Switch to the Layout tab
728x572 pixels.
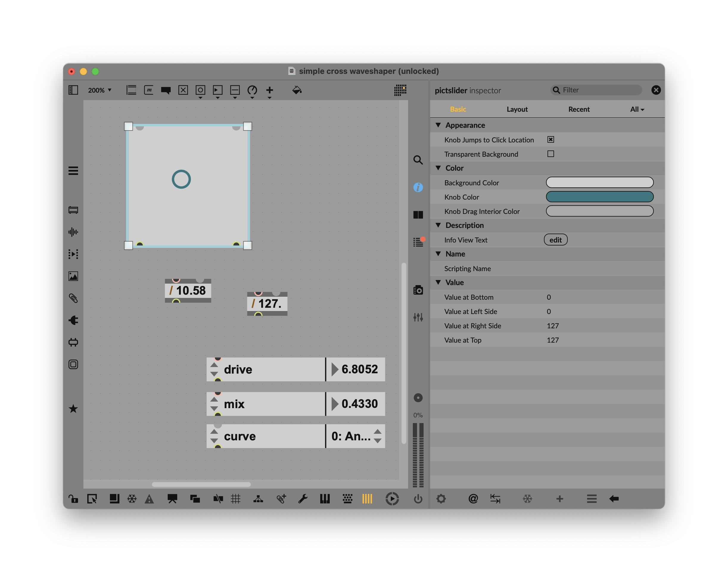pyautogui.click(x=517, y=109)
